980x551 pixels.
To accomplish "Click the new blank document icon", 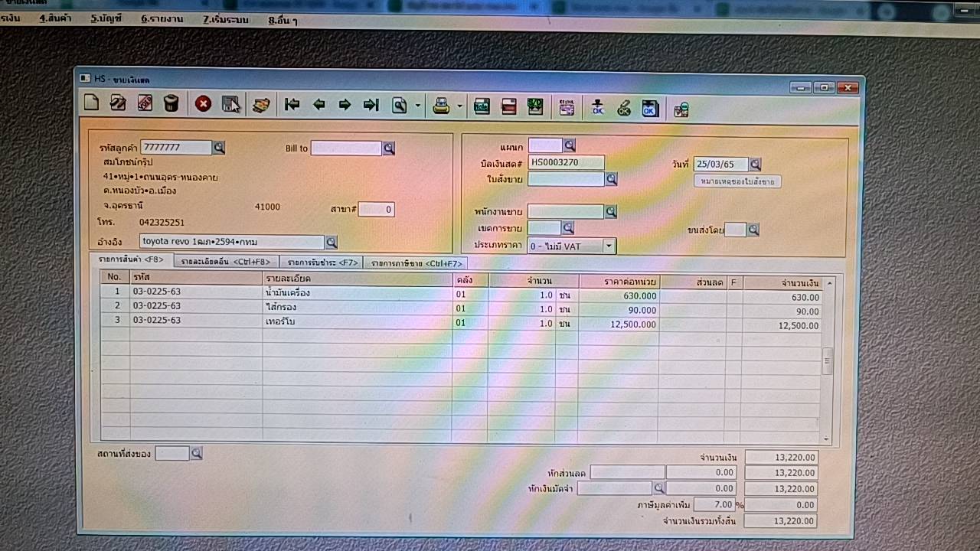I will (91, 103).
